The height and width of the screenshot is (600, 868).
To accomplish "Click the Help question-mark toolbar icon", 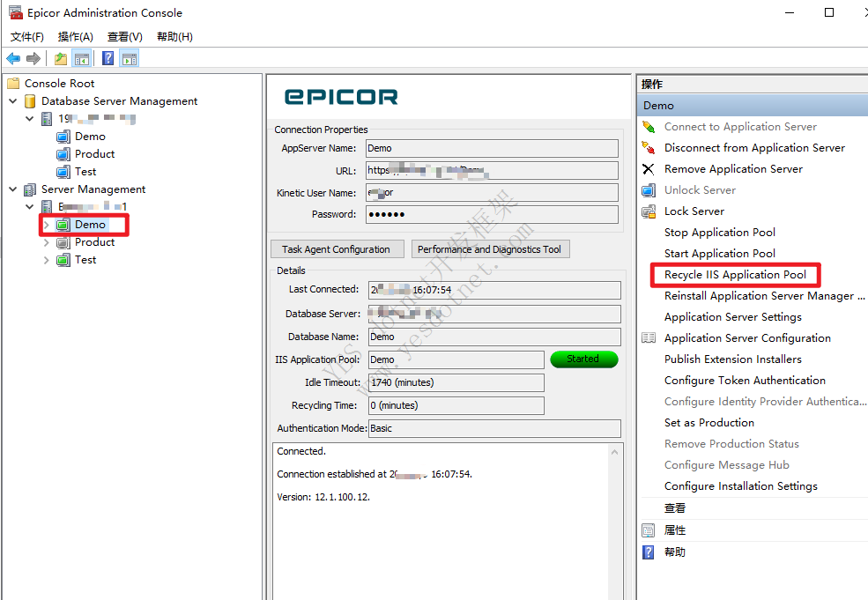I will click(x=107, y=58).
